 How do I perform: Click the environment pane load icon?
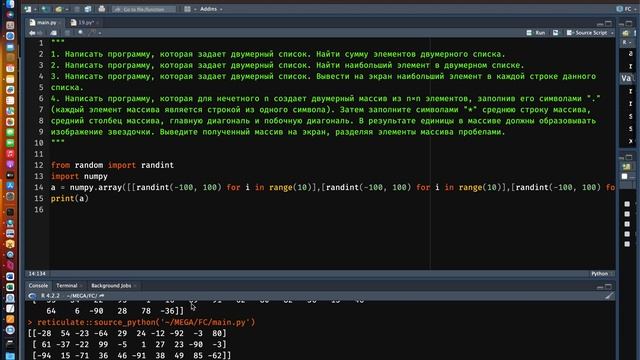coord(626,33)
